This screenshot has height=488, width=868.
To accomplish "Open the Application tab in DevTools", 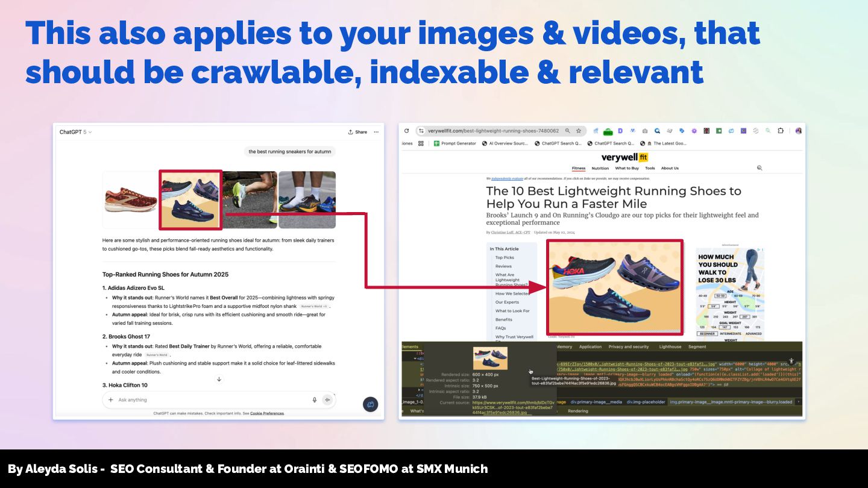I will [590, 346].
